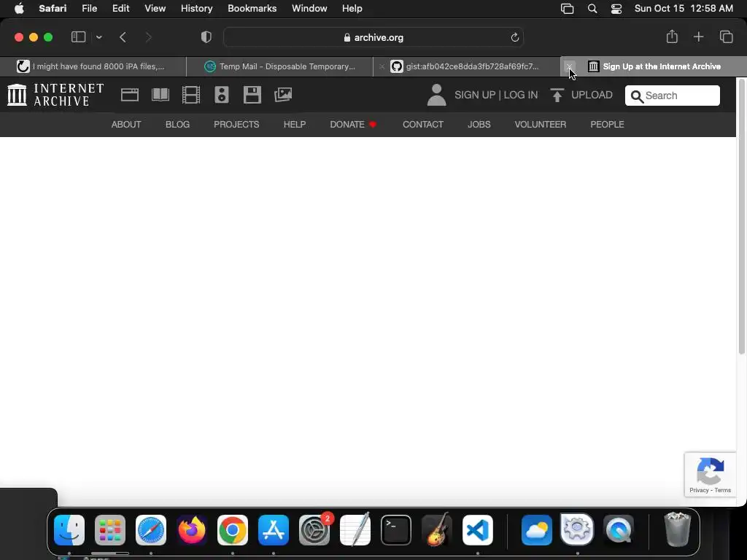Open the File menu
The width and height of the screenshot is (747, 560).
tap(89, 9)
